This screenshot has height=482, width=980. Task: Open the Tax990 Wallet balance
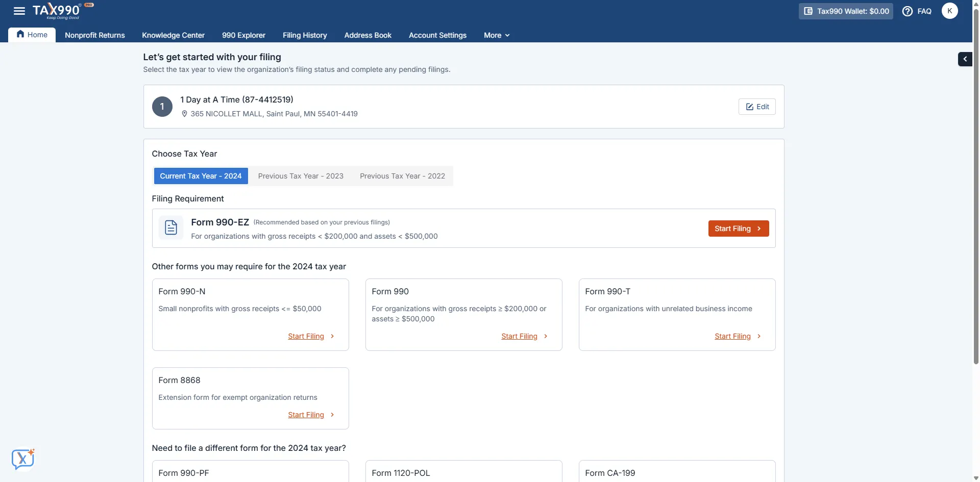(x=846, y=11)
